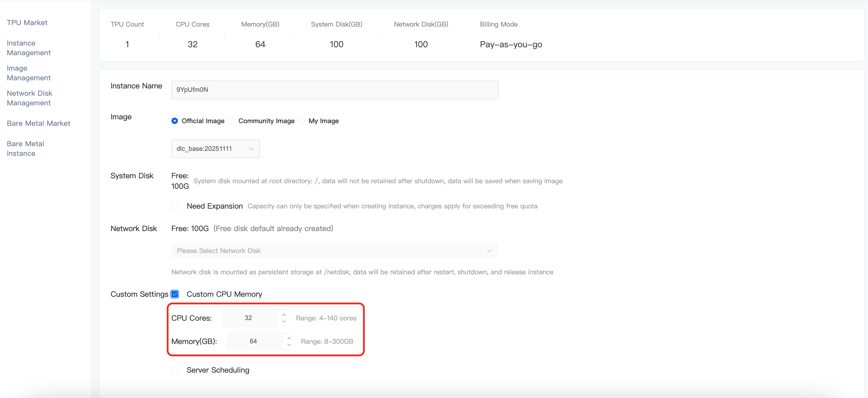Screen dimensions: 868x398
Task: Uncheck Custom CPU Memory checkbox
Action: point(175,294)
